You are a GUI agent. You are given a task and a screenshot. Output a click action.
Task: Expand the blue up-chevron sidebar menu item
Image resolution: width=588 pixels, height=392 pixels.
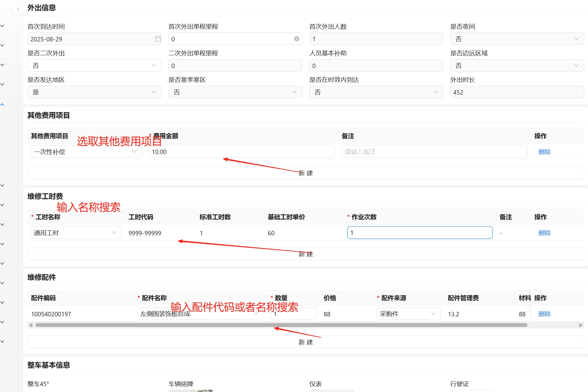pos(2,105)
